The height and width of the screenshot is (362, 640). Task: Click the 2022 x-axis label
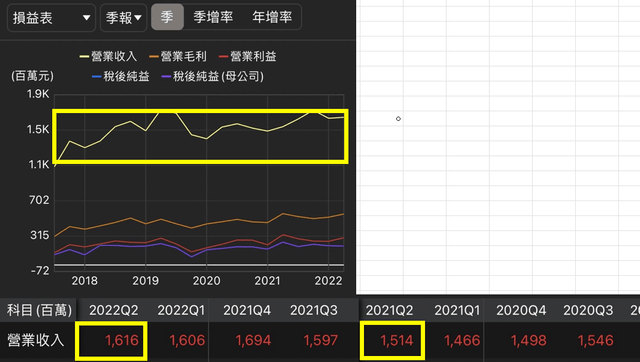[328, 281]
